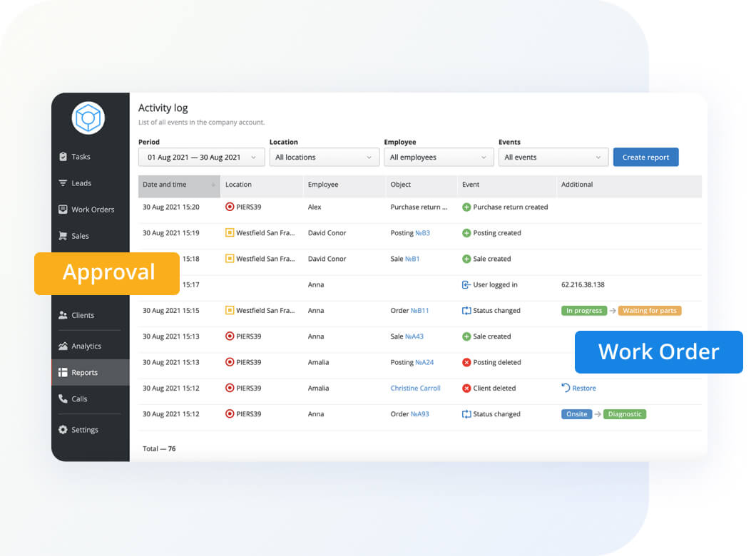
Task: Open the Leads section
Action: [x=79, y=182]
